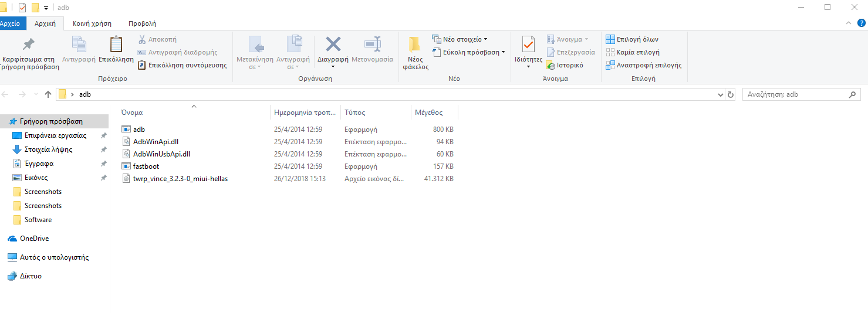Create new folder with Νέος φάκελος icon
The image size is (868, 313).
(x=415, y=46)
